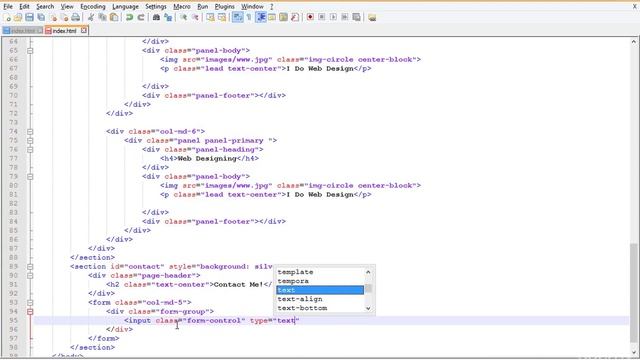Toggle the Indent Guide button

260,17
